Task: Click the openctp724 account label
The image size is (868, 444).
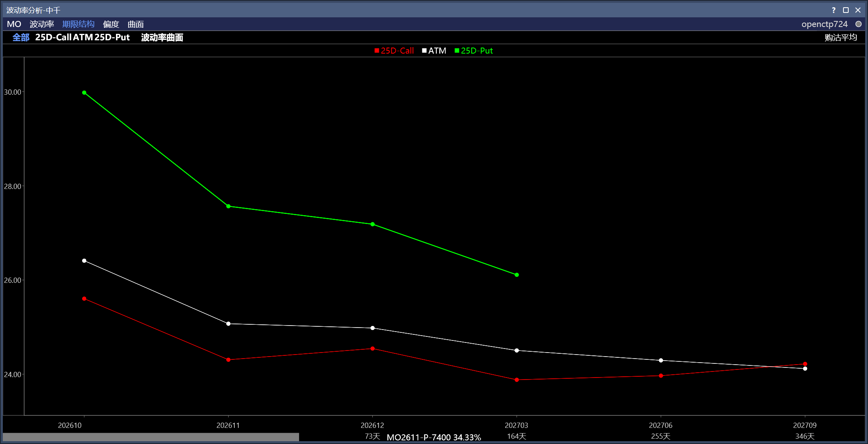Action: coord(825,24)
